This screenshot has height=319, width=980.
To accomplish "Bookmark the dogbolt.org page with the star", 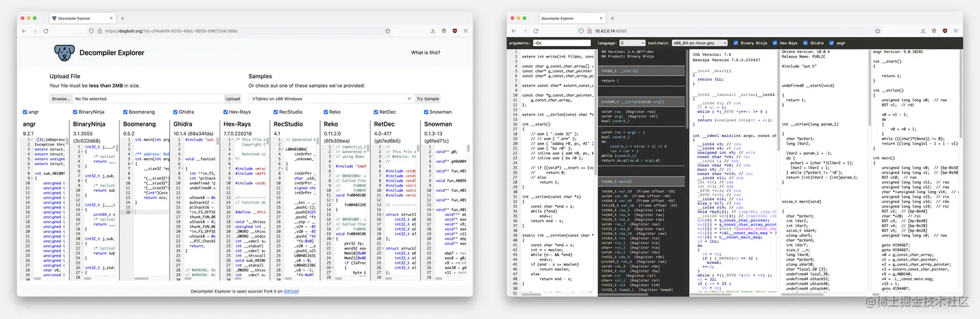I will [388, 30].
